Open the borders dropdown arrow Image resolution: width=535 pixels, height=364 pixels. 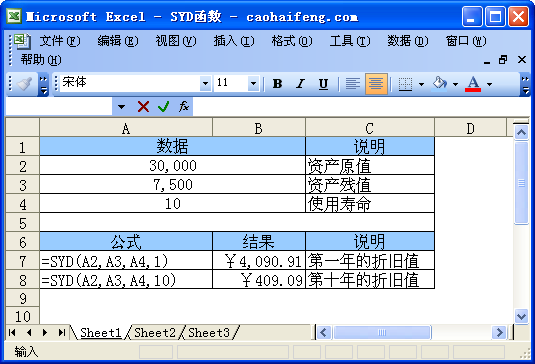[x=421, y=84]
